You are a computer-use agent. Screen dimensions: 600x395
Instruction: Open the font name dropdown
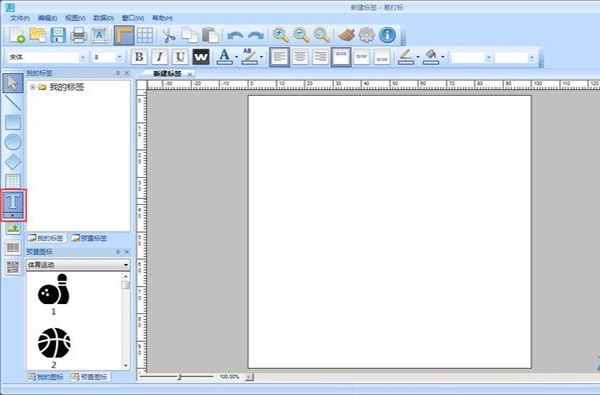click(83, 57)
